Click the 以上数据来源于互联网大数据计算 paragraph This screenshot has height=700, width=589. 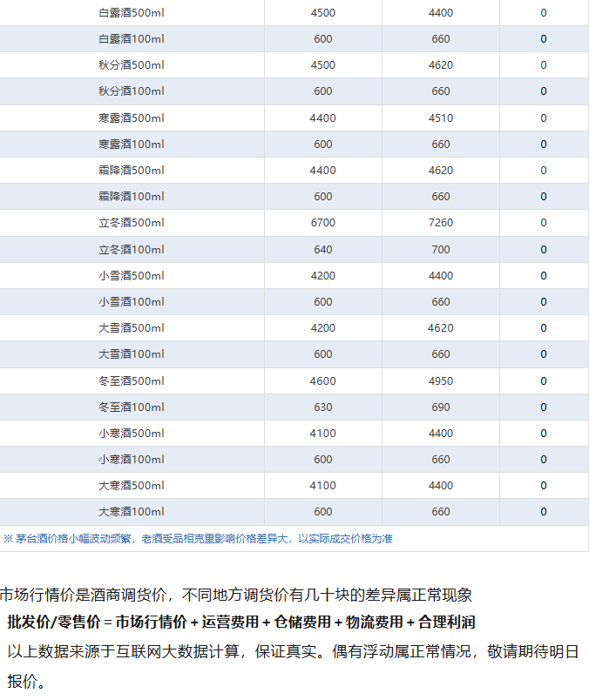click(293, 666)
